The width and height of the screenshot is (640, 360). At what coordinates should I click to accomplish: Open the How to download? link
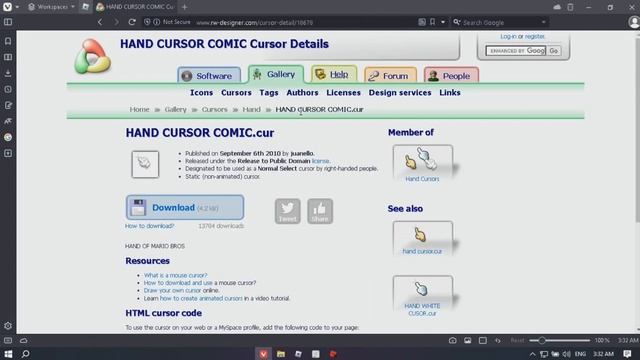click(149, 226)
